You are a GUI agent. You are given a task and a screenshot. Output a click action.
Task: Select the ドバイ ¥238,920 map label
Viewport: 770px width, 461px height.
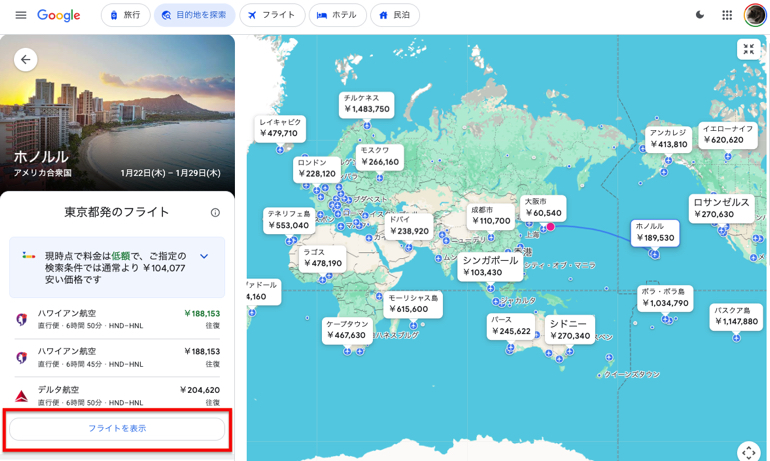409,226
